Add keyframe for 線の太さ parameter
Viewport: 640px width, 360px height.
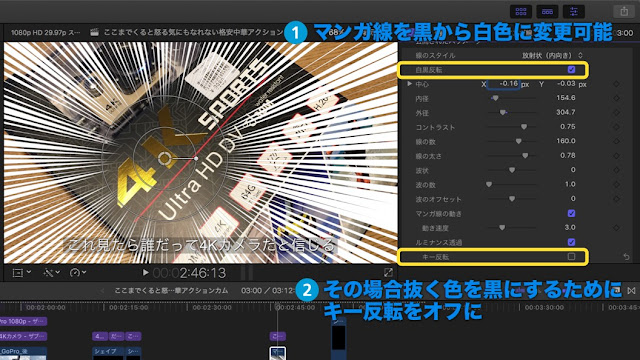616,156
